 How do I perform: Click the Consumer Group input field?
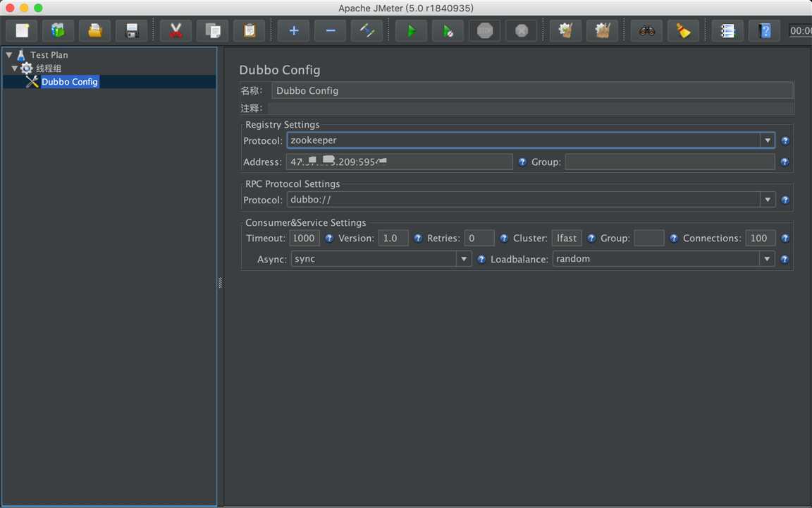tap(649, 238)
